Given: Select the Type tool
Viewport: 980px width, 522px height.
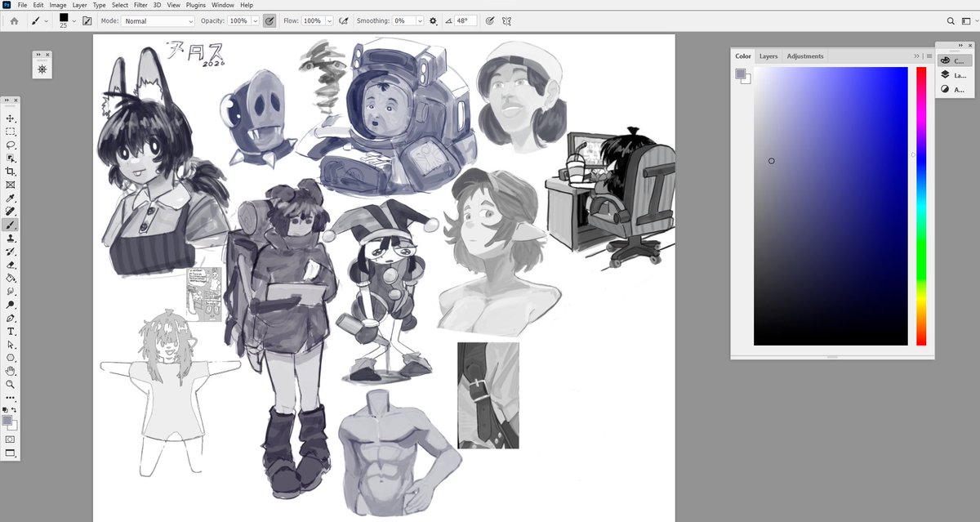Looking at the screenshot, I should click(11, 332).
